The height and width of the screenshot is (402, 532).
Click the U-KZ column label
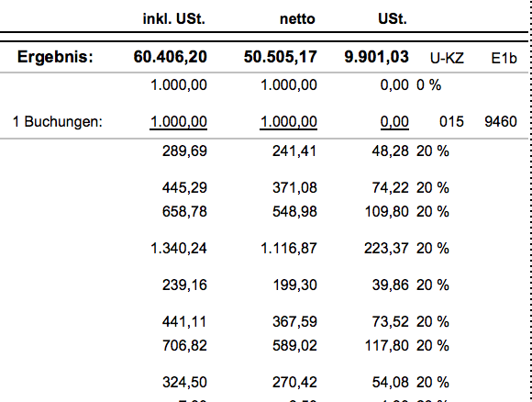[447, 59]
